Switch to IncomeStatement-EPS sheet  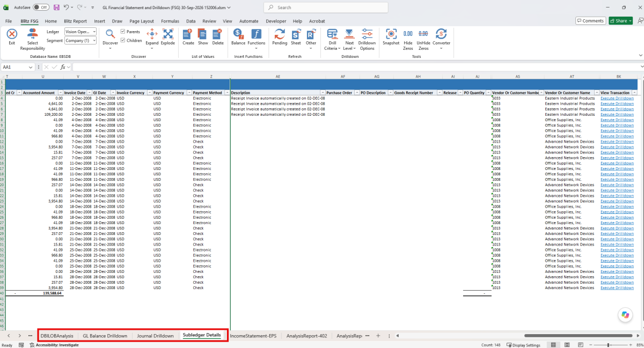[252, 336]
